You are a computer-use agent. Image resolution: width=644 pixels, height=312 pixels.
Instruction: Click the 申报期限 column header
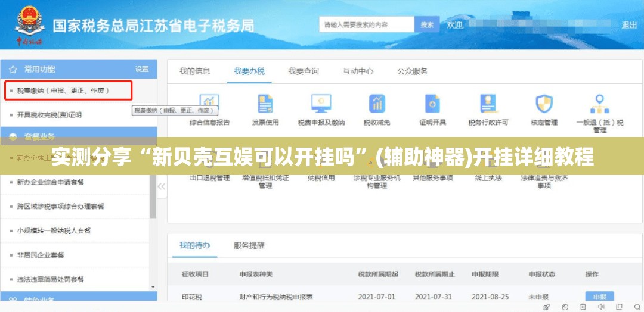coord(485,274)
